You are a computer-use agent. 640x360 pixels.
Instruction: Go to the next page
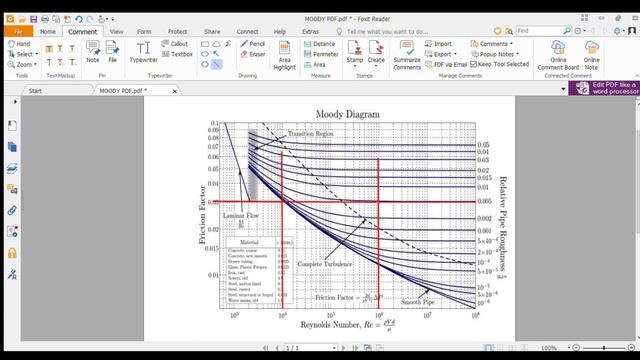(343, 348)
